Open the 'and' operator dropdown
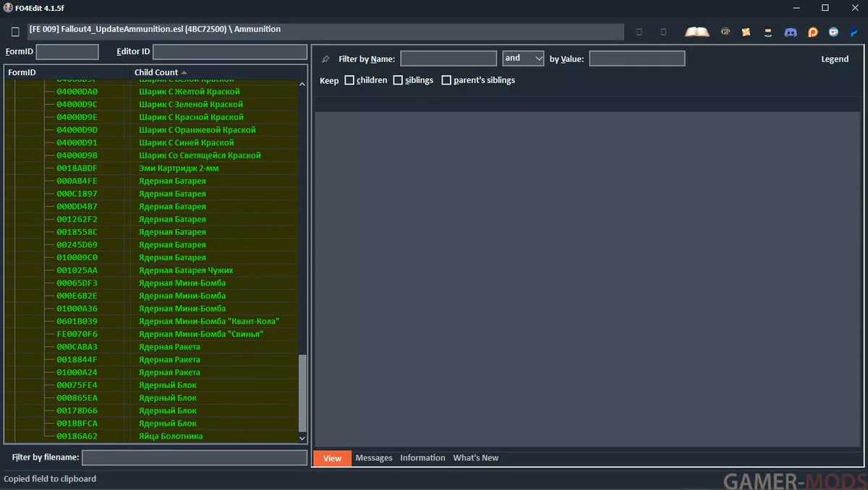 click(523, 59)
